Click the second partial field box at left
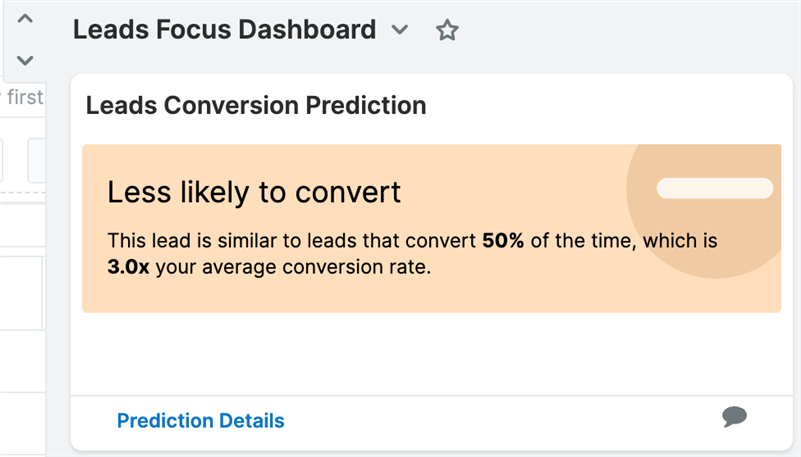This screenshot has width=801, height=457. click(x=38, y=160)
